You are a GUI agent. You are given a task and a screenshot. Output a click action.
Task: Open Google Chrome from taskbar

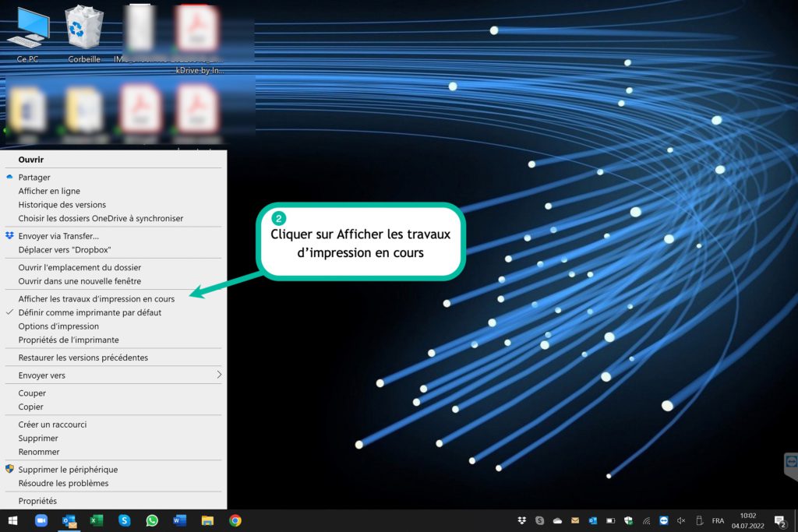click(x=235, y=521)
